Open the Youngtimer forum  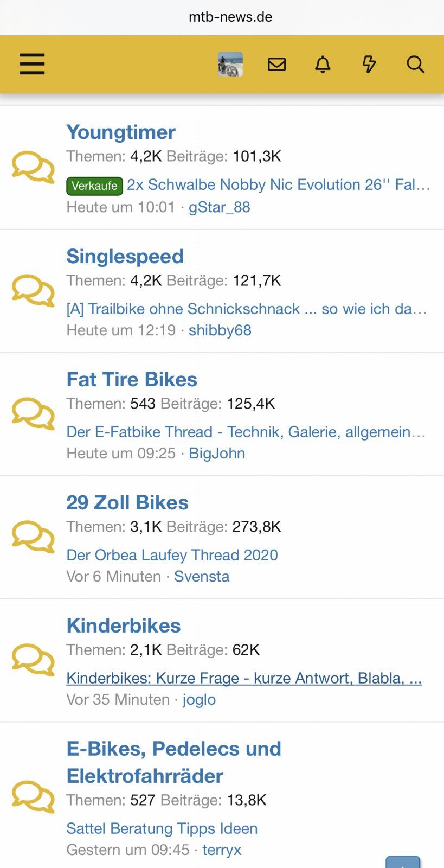pyautogui.click(x=121, y=132)
